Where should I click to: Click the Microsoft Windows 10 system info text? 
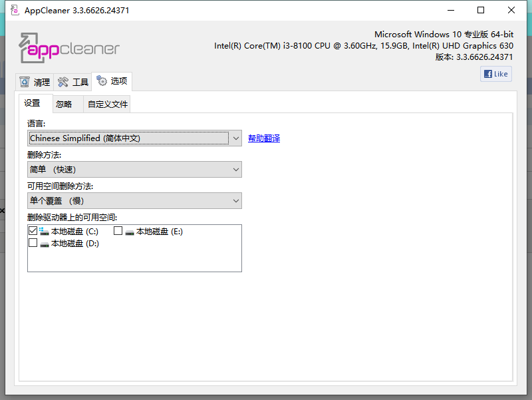click(444, 35)
